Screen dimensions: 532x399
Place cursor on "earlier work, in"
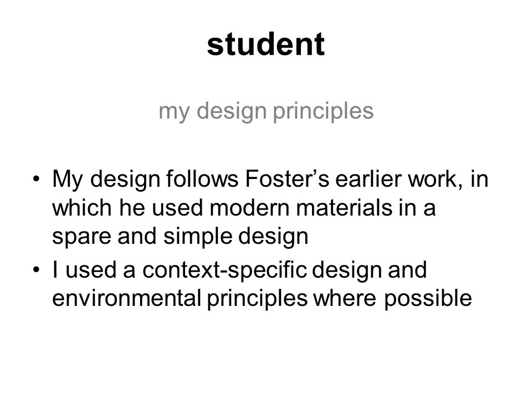click(412, 178)
